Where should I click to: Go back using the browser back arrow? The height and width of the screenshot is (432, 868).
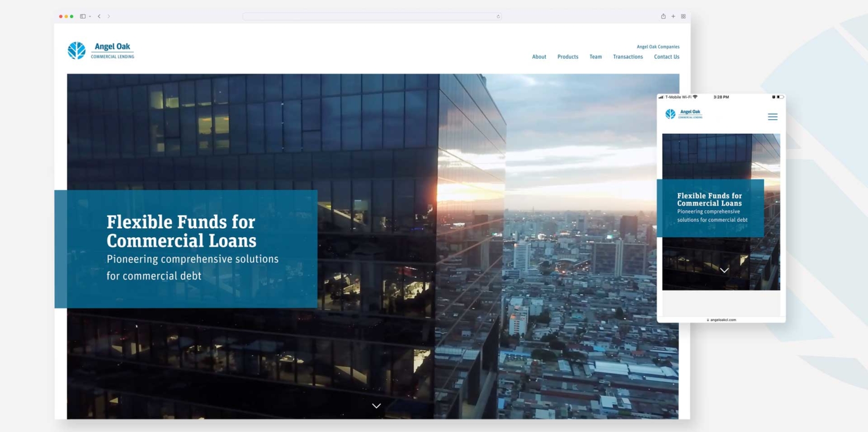[x=99, y=16]
